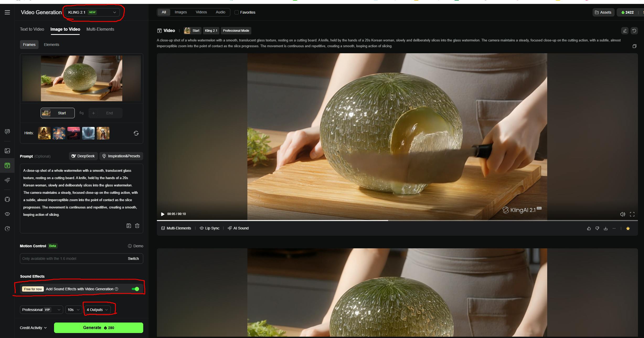Click the Start thumbnail tag above video

tap(192, 31)
